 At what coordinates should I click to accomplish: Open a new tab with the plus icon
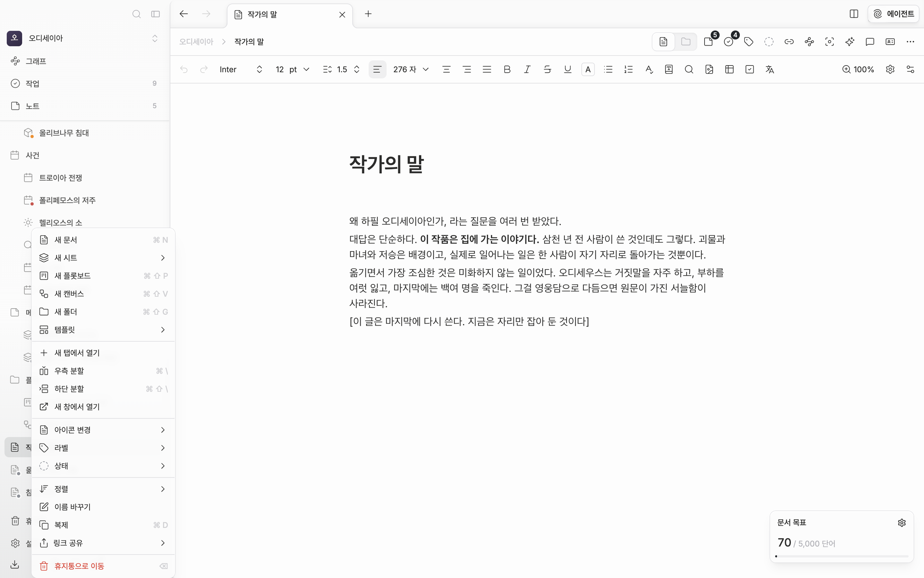pyautogui.click(x=368, y=14)
